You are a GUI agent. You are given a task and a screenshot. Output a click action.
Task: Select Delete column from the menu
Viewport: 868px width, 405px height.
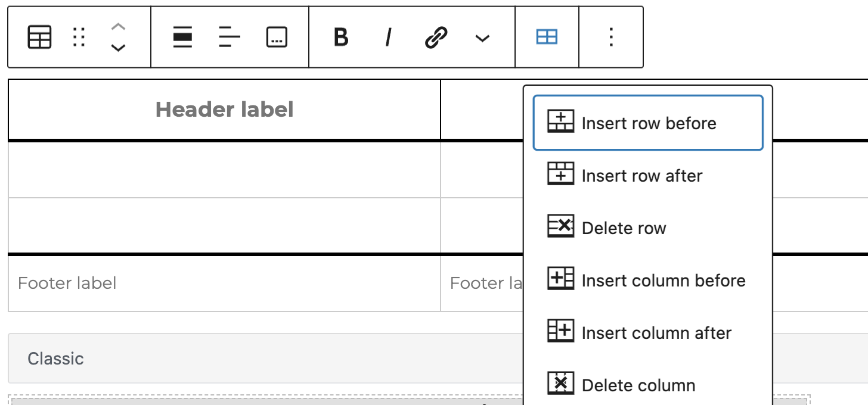coord(648,385)
